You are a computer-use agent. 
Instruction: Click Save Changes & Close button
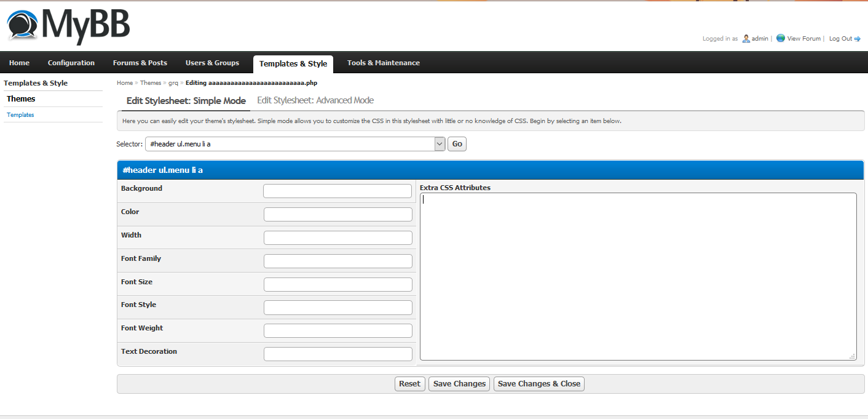pyautogui.click(x=539, y=384)
